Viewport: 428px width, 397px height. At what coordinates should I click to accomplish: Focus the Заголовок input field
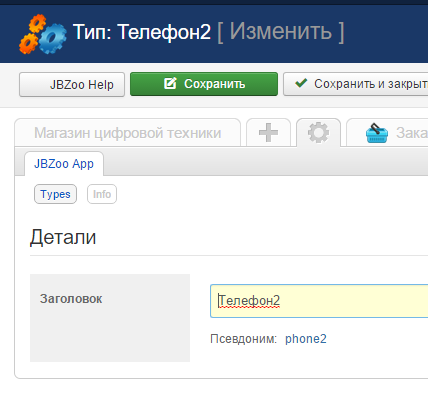[319, 301]
